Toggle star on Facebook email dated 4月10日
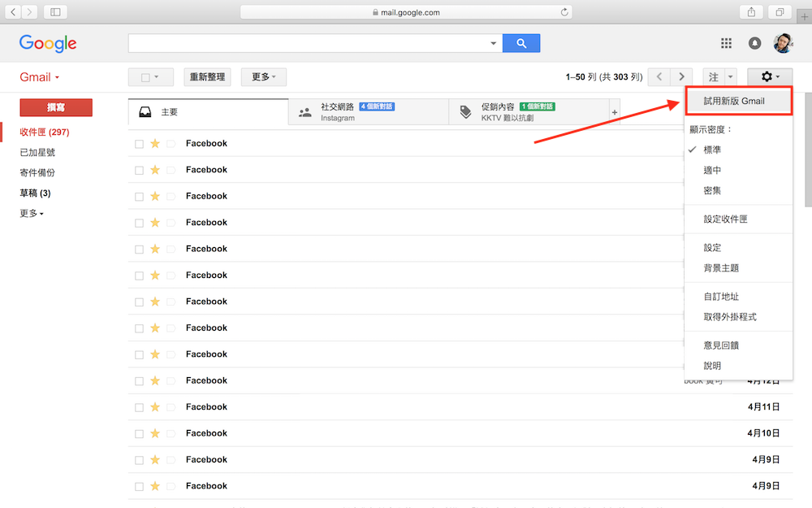 click(155, 433)
